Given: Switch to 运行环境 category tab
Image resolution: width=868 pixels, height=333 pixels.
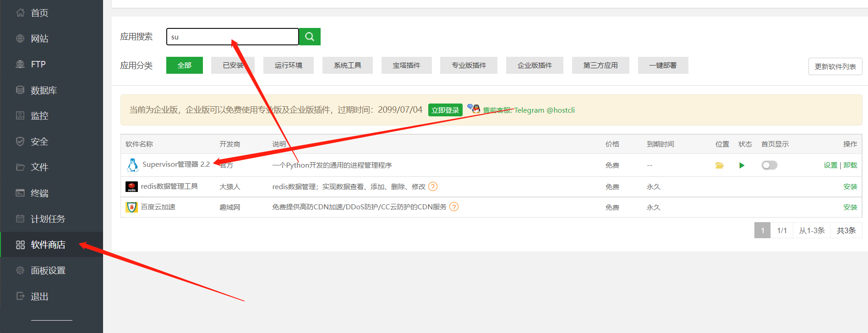Looking at the screenshot, I should click(x=288, y=66).
